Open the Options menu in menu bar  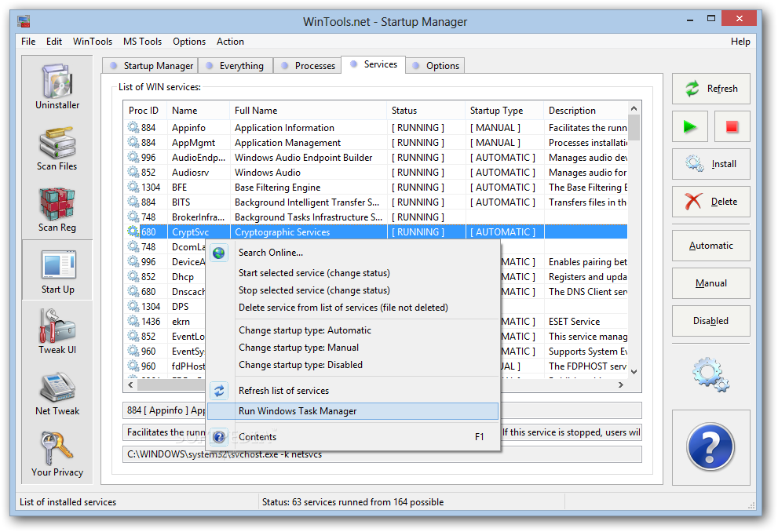pyautogui.click(x=189, y=42)
